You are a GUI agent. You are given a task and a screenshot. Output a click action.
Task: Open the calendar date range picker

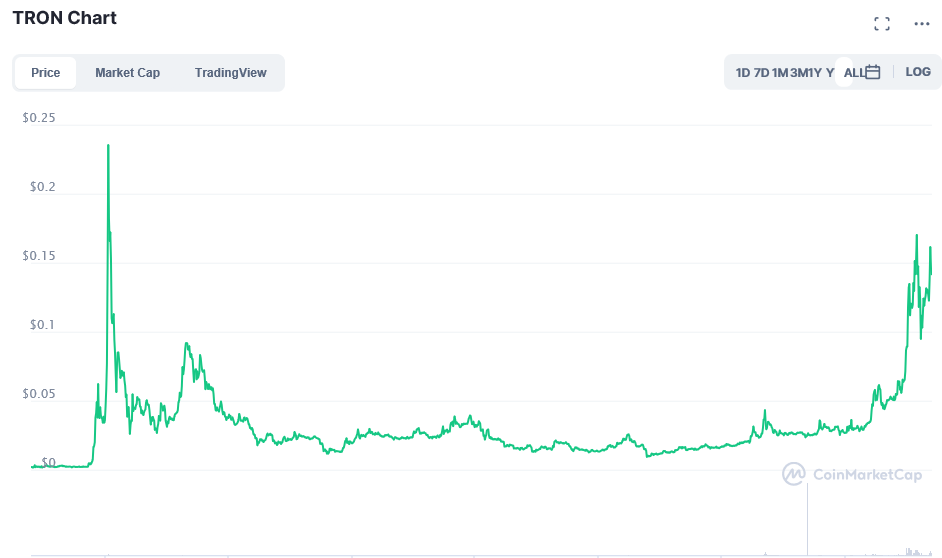point(872,72)
